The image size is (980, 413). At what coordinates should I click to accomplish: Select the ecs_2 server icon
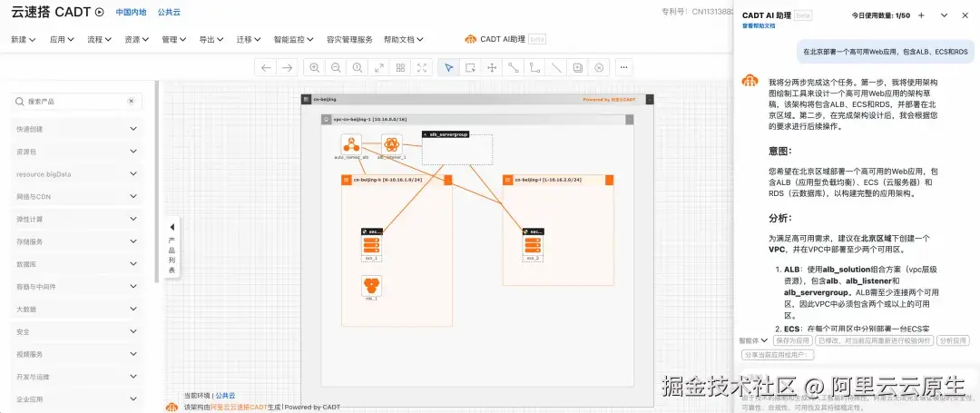tap(533, 244)
